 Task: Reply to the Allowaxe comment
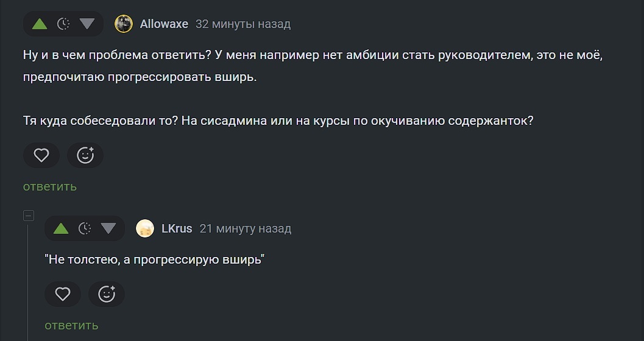pos(50,186)
